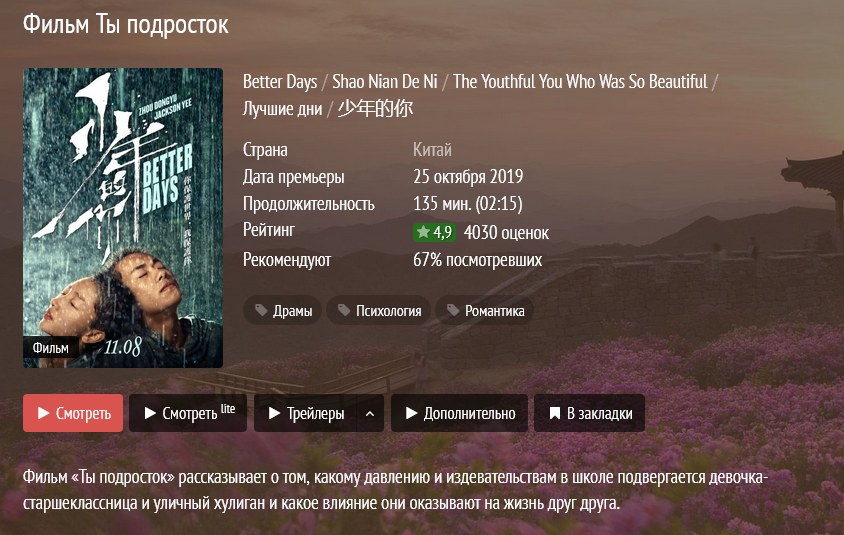Click the tag icon beside Романтика

453,310
